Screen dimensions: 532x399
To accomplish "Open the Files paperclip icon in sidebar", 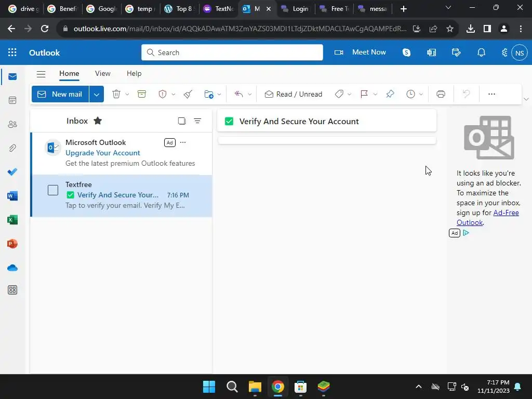I will 12,148.
